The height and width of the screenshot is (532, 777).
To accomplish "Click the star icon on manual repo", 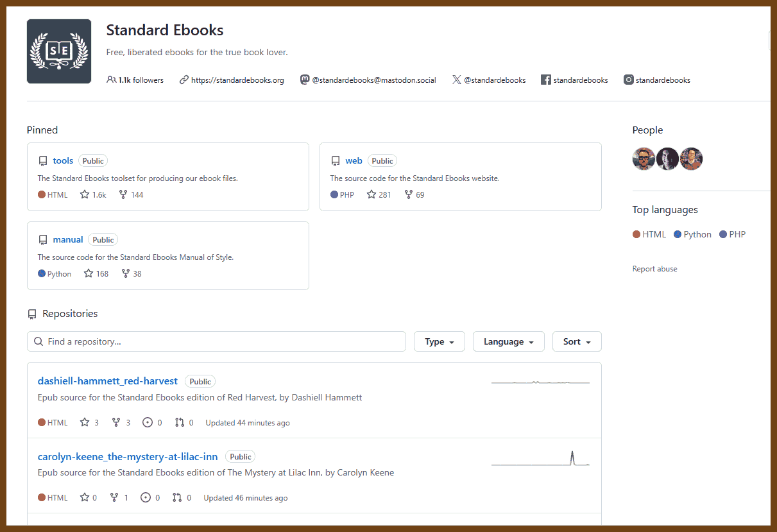I will coord(89,273).
